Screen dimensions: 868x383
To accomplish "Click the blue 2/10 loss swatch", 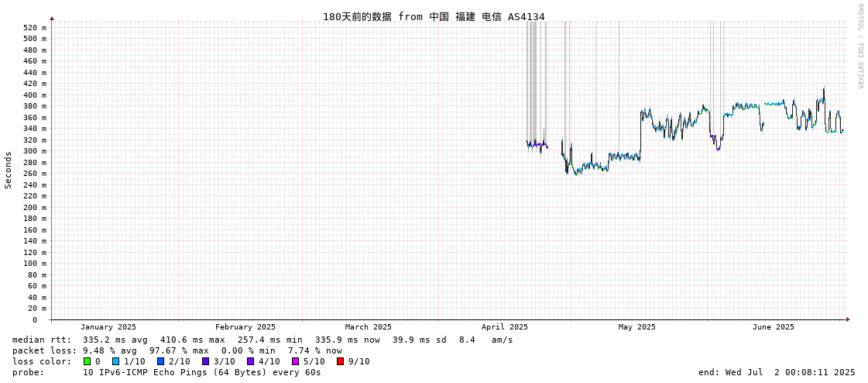I will pyautogui.click(x=160, y=361).
